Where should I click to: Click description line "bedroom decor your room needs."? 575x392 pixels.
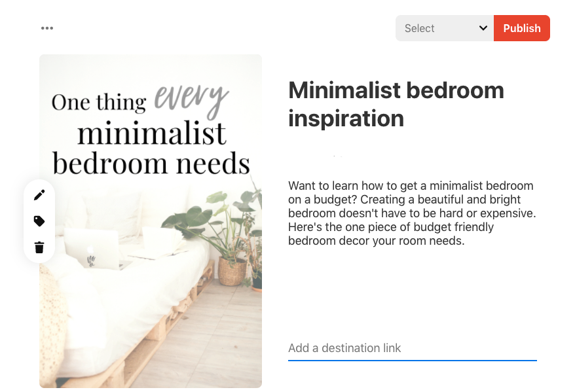pyautogui.click(x=377, y=241)
